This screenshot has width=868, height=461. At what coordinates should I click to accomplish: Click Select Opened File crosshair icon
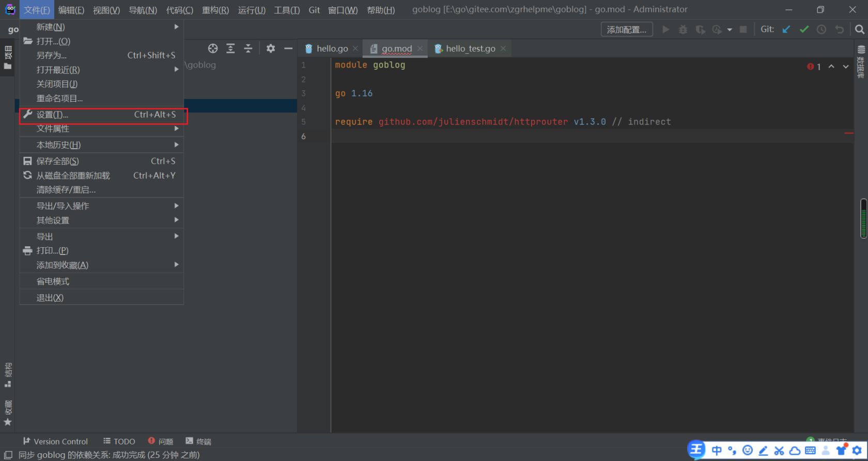[x=213, y=48]
